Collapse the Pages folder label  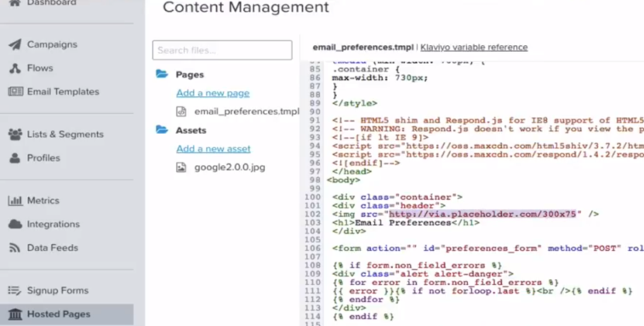point(190,75)
